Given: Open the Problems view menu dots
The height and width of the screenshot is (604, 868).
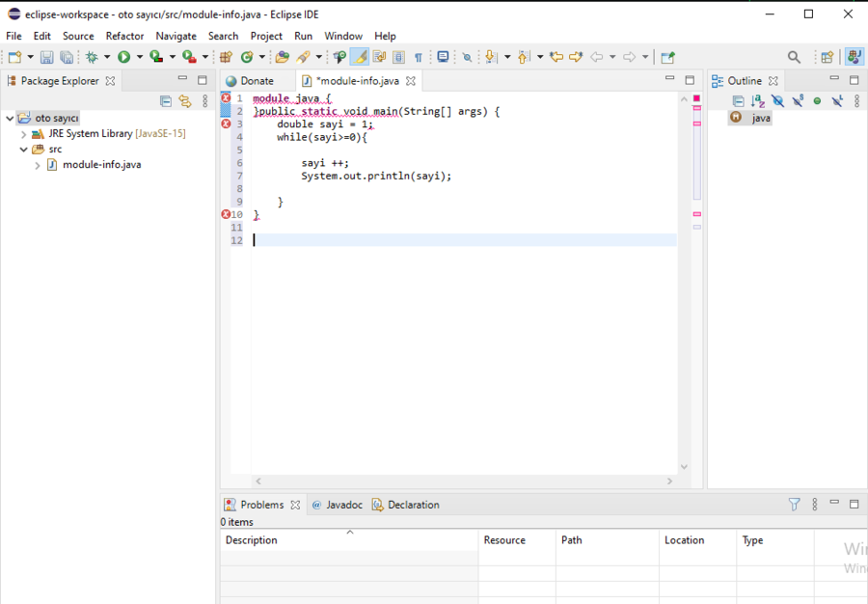Looking at the screenshot, I should coord(815,505).
